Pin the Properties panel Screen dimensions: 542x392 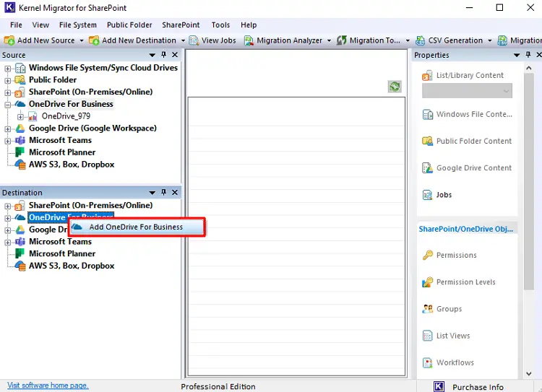pos(528,55)
